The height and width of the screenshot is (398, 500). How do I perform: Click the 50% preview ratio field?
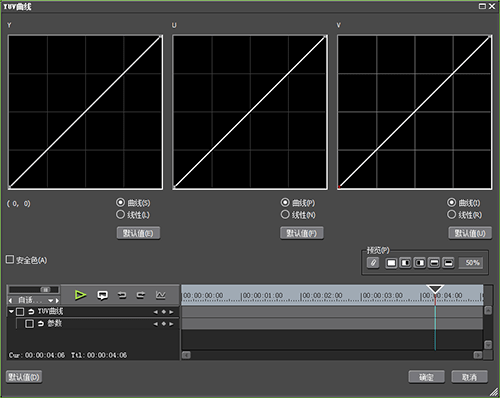[x=471, y=263]
